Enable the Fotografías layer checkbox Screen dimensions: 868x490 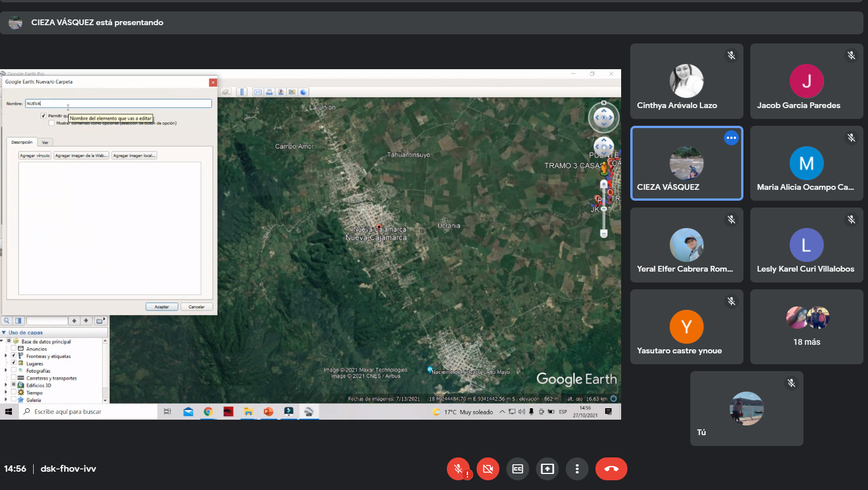click(14, 370)
